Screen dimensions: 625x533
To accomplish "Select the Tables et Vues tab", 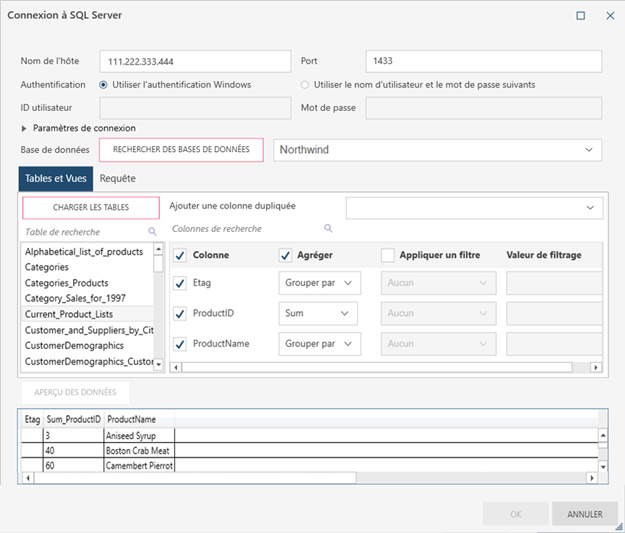I will [56, 178].
